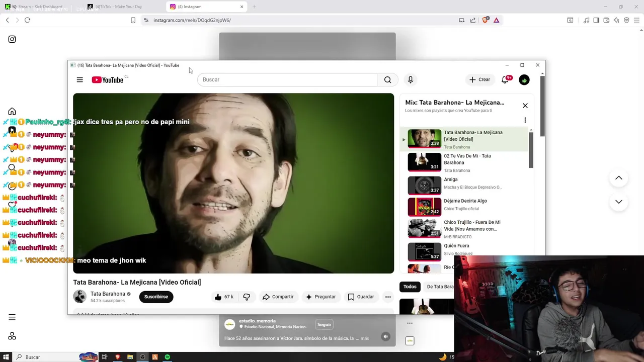Image resolution: width=644 pixels, height=362 pixels.
Task: Open the YouTube account avatar menu
Action: [x=524, y=79]
